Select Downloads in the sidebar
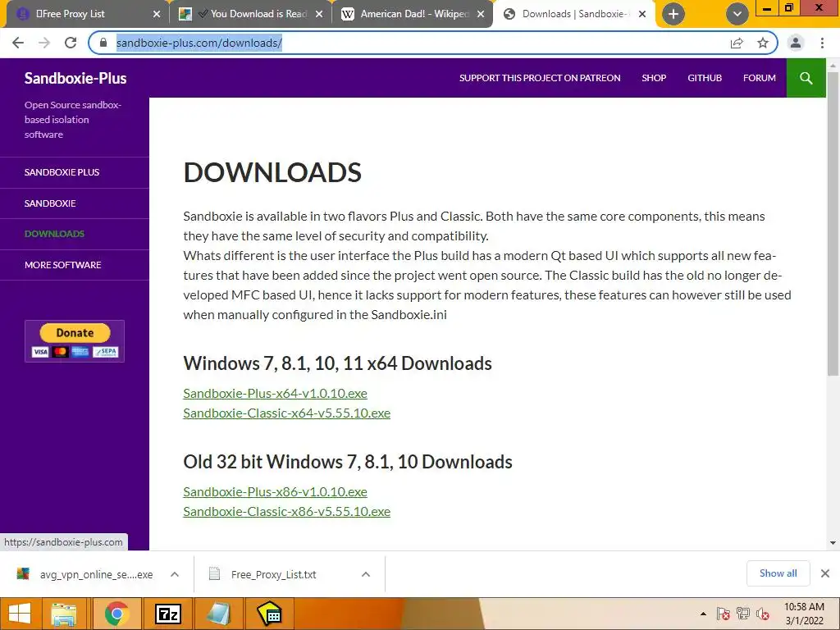 75,234
